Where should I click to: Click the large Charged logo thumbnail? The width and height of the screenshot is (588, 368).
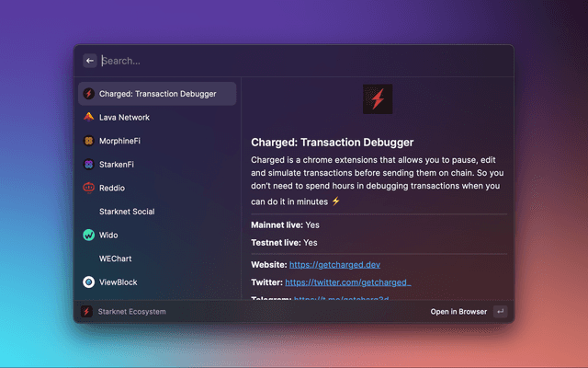(x=378, y=99)
